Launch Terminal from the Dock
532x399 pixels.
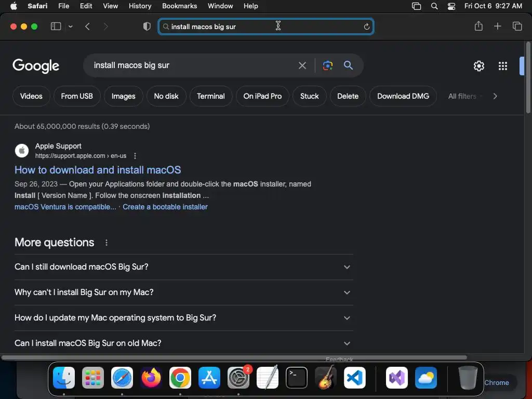point(297,378)
